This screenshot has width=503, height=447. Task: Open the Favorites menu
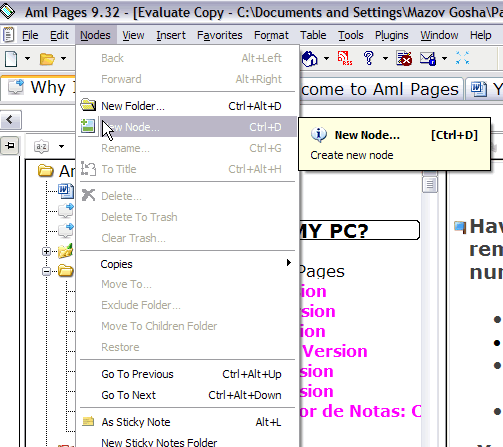point(220,35)
